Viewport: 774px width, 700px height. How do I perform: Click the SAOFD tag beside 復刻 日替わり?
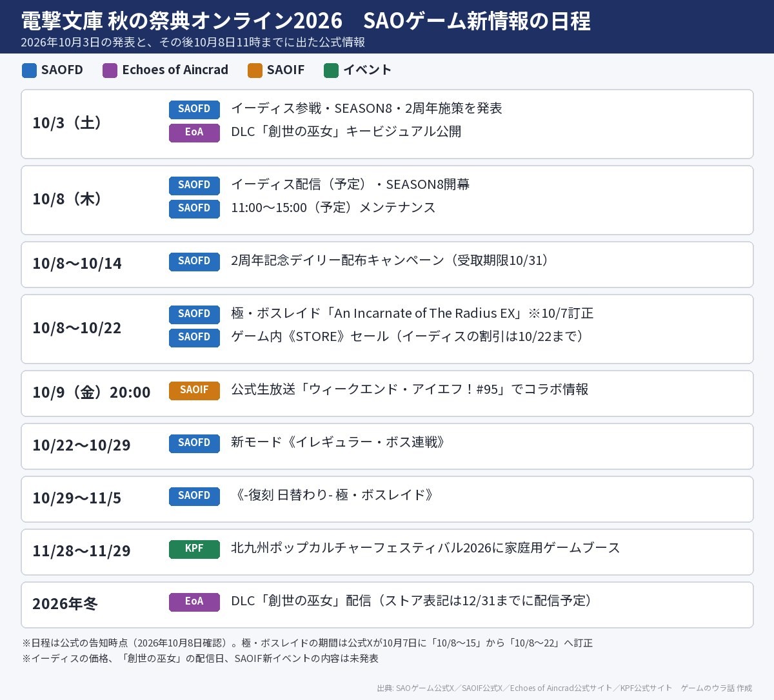(194, 496)
